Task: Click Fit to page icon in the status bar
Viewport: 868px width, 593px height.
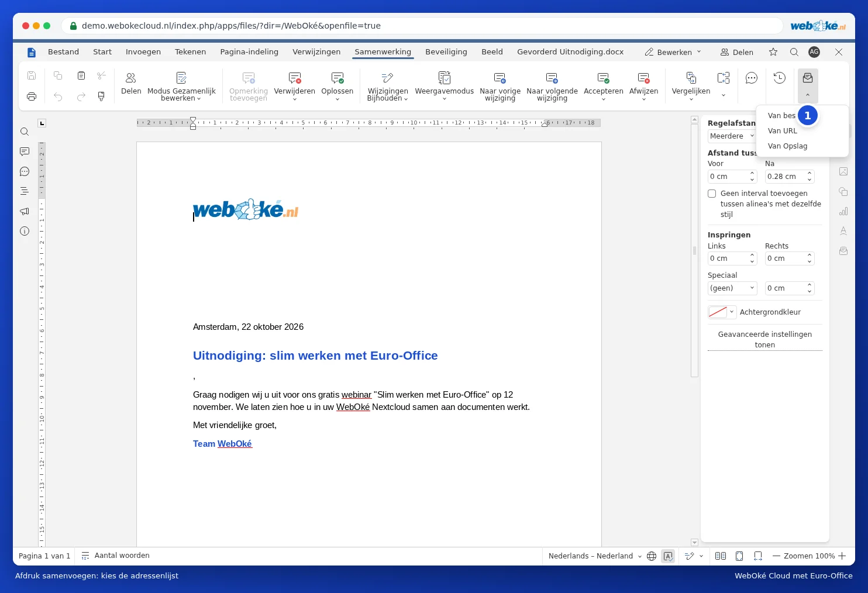Action: pyautogui.click(x=739, y=556)
